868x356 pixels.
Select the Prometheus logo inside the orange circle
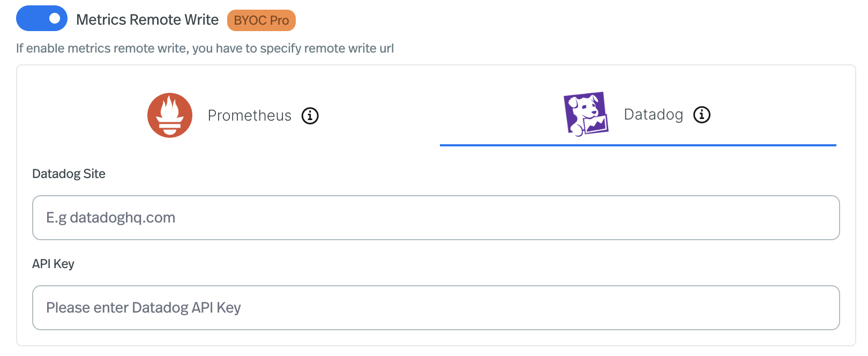click(170, 115)
